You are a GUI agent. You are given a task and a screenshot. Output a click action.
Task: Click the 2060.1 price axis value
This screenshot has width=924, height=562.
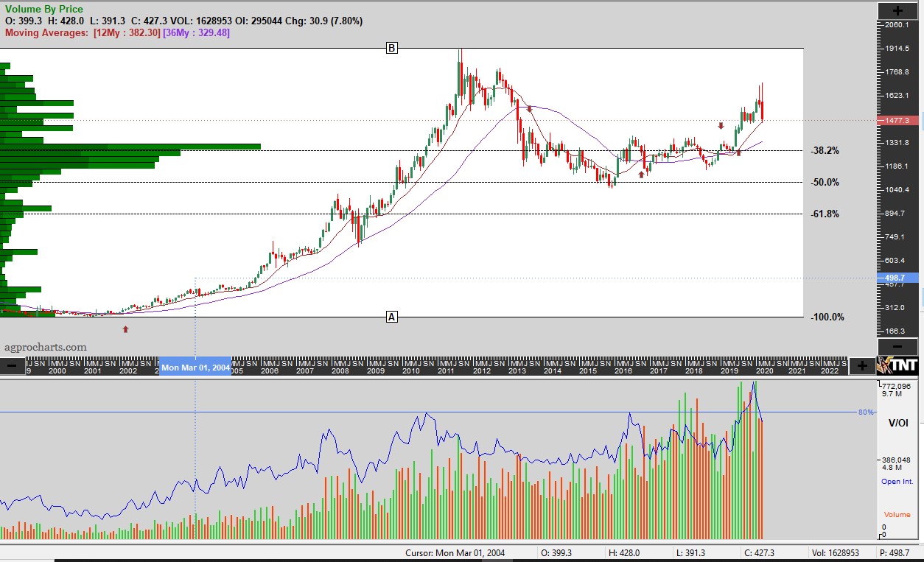pyautogui.click(x=897, y=25)
